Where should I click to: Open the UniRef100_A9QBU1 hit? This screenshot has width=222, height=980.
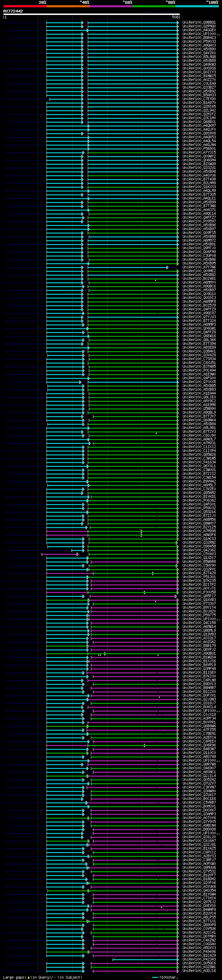coord(199,653)
